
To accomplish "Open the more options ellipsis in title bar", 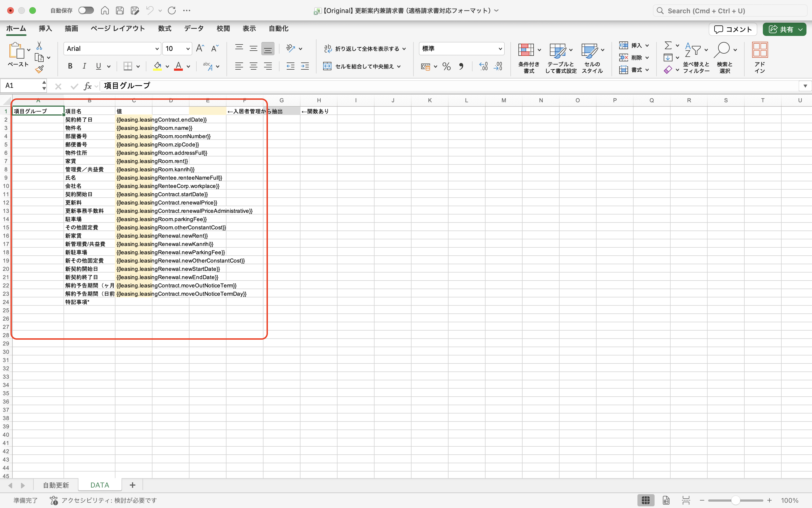I will coord(187,11).
